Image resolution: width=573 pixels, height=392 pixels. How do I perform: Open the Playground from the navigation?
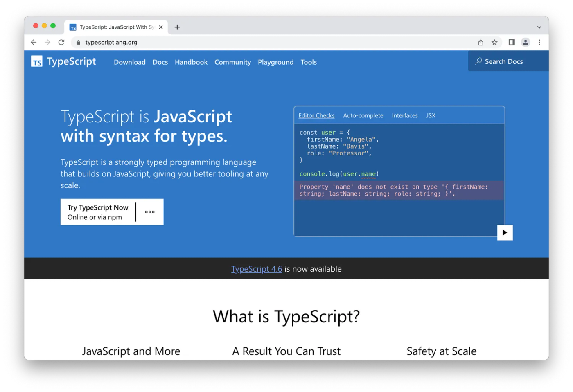point(275,62)
